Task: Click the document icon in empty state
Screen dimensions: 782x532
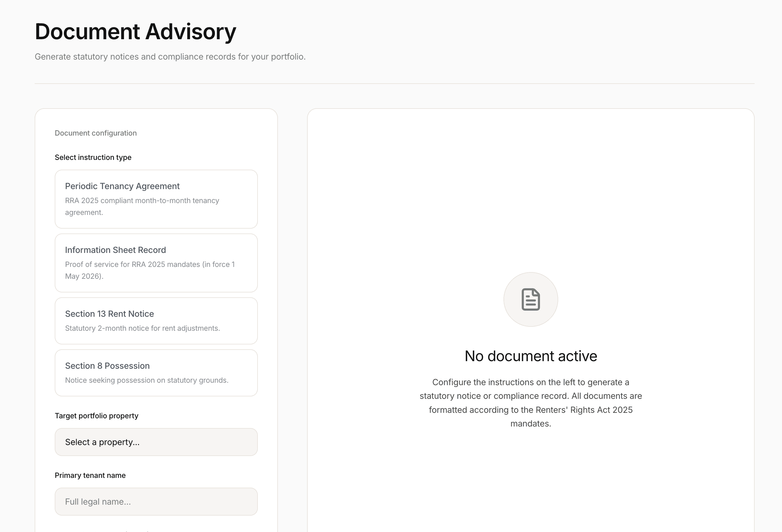Action: pos(531,299)
